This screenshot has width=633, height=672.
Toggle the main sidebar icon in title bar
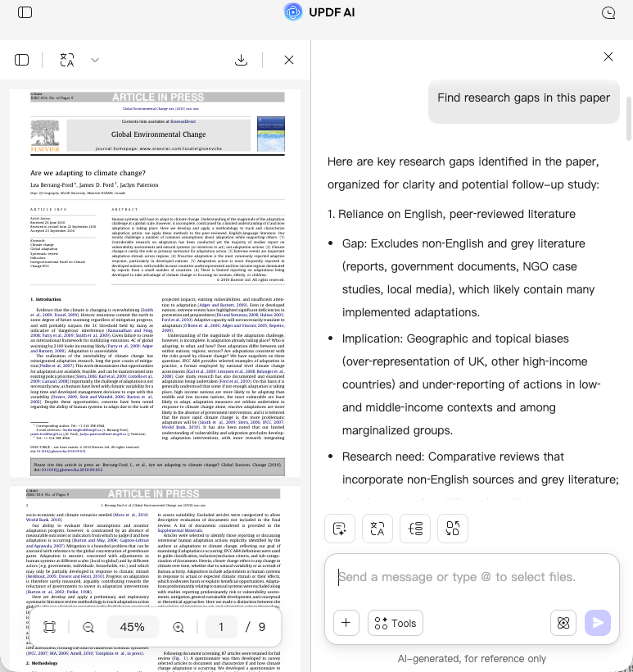coord(25,12)
